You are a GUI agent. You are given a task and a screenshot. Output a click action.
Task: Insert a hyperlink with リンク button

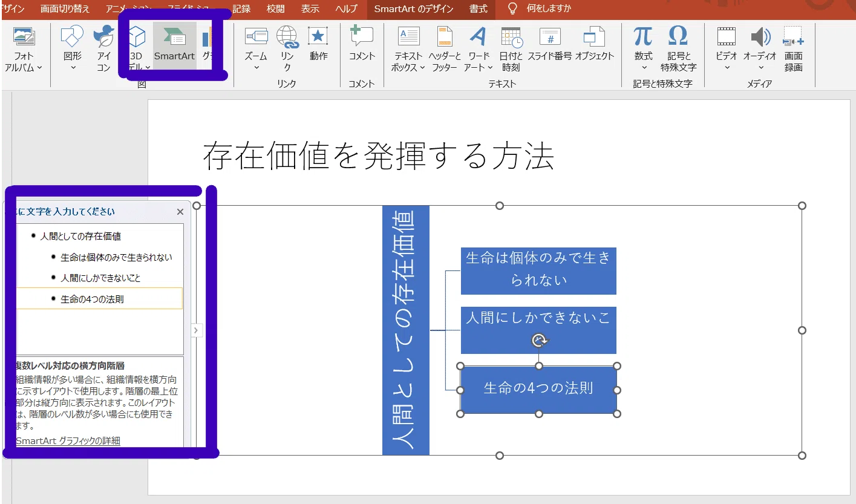[287, 50]
